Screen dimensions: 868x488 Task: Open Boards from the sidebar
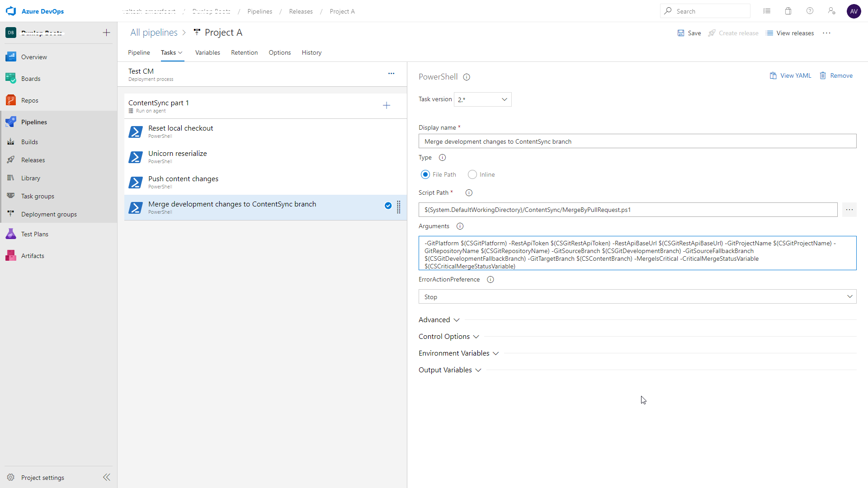pyautogui.click(x=31, y=79)
